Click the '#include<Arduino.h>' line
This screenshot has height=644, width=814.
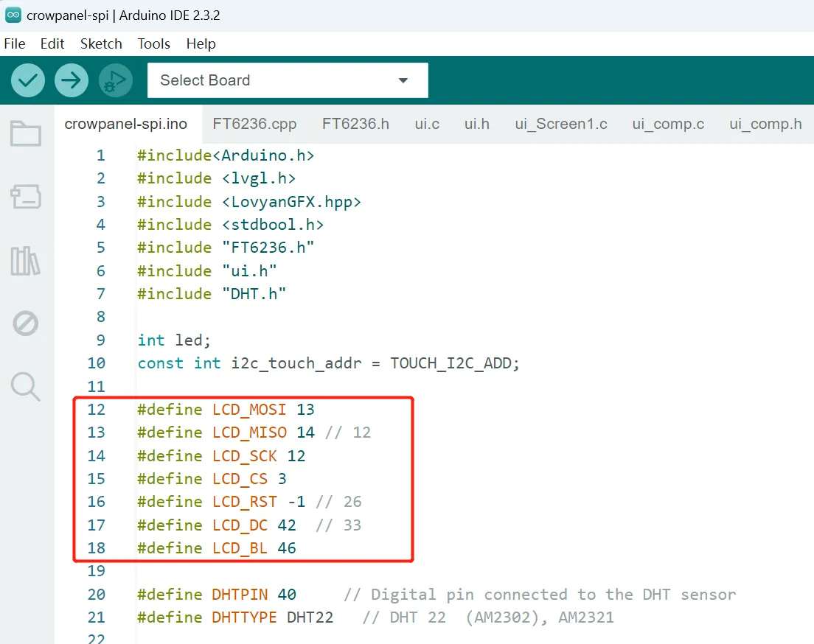click(x=226, y=155)
